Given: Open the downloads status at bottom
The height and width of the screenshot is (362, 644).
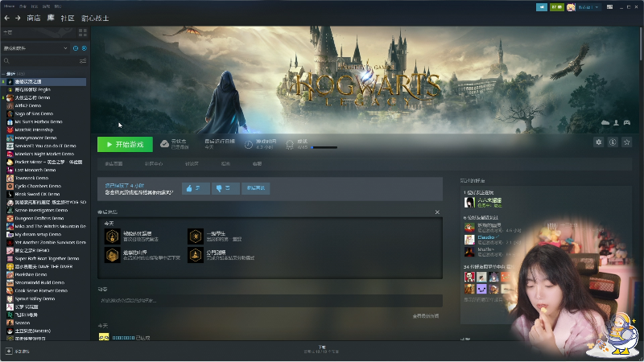Looking at the screenshot, I should [321, 349].
